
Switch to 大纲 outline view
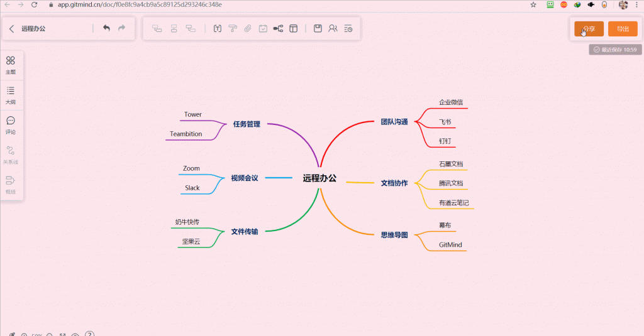click(11, 95)
